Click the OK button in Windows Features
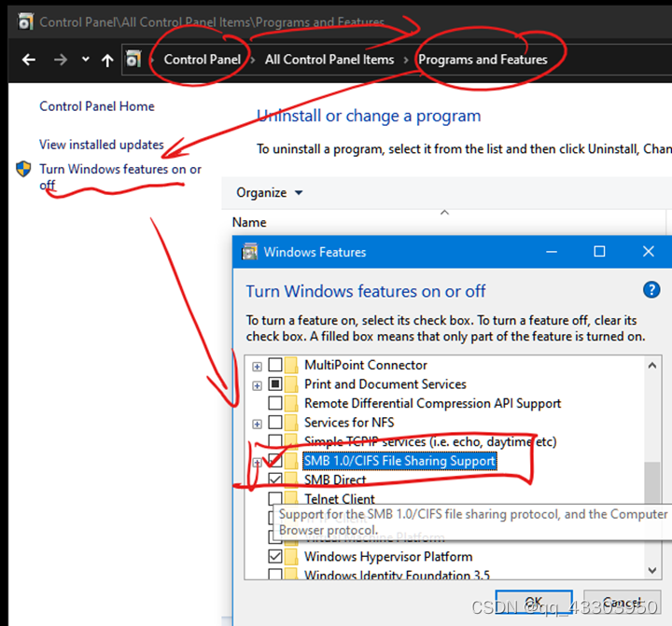Image resolution: width=672 pixels, height=626 pixels. click(534, 602)
